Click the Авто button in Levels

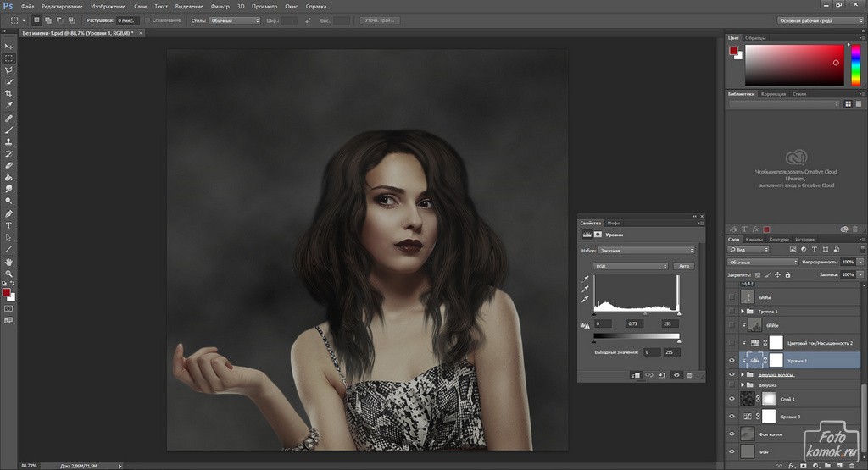[x=684, y=266]
